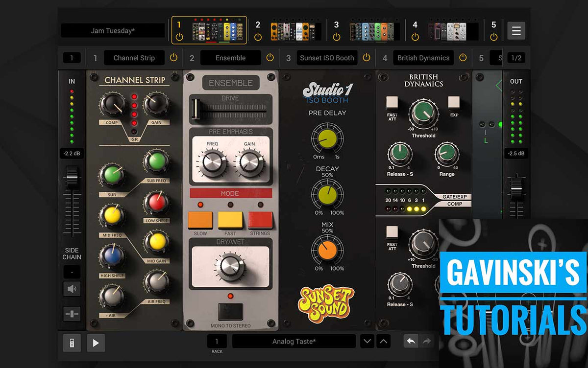
Task: Click the side chain speaker icon
Action: tap(72, 289)
